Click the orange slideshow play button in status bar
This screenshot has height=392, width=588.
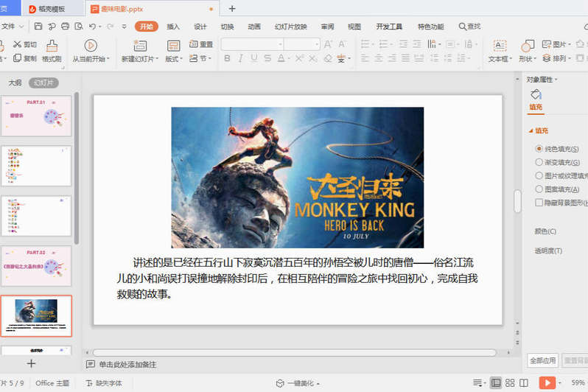547,382
